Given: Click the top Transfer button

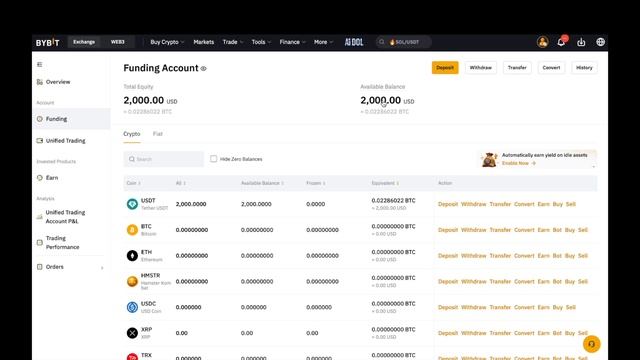Looking at the screenshot, I should (x=517, y=68).
